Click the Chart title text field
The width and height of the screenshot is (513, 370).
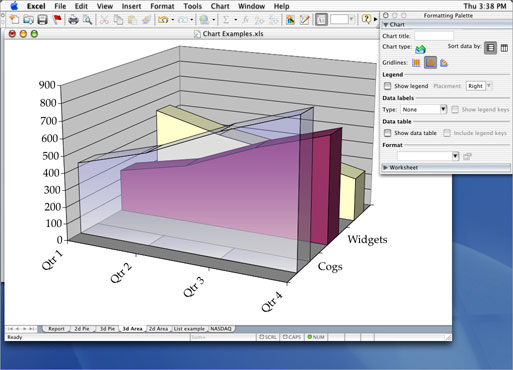[x=434, y=36]
